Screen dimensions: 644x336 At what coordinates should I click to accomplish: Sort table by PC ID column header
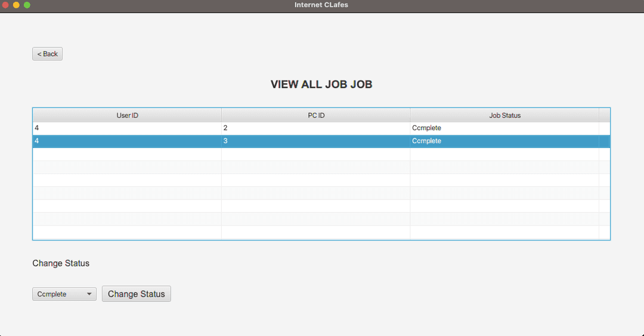[x=315, y=115]
